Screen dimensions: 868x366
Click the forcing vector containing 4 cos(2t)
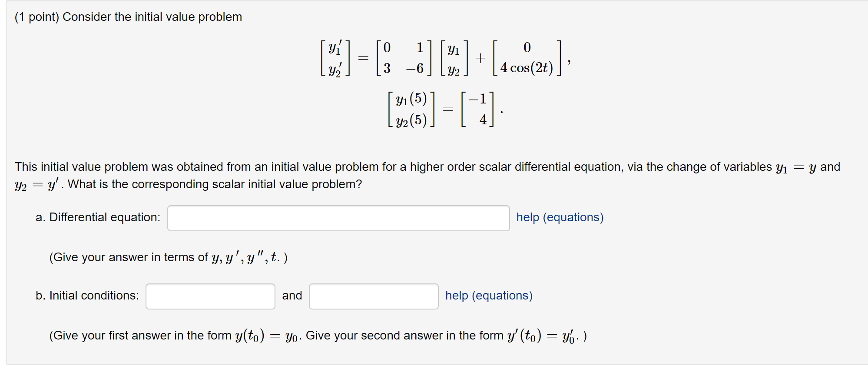pos(527,58)
